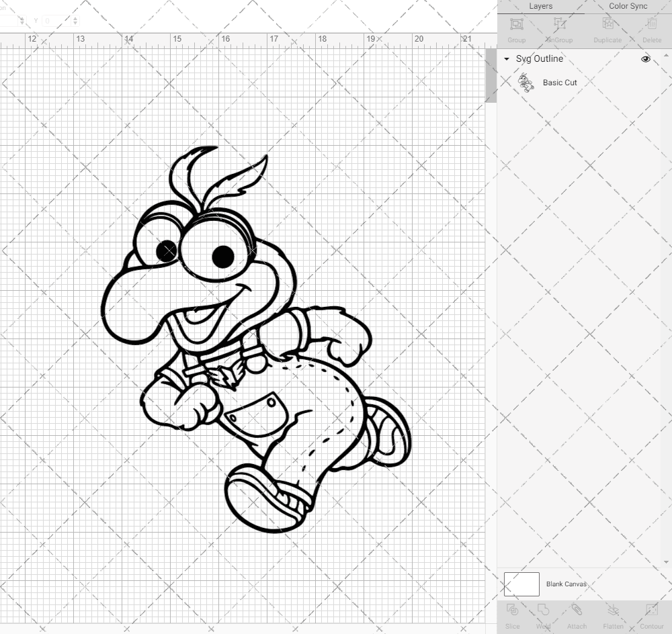The image size is (672, 634).
Task: Collapse the Svg Outline layer group
Action: [506, 59]
